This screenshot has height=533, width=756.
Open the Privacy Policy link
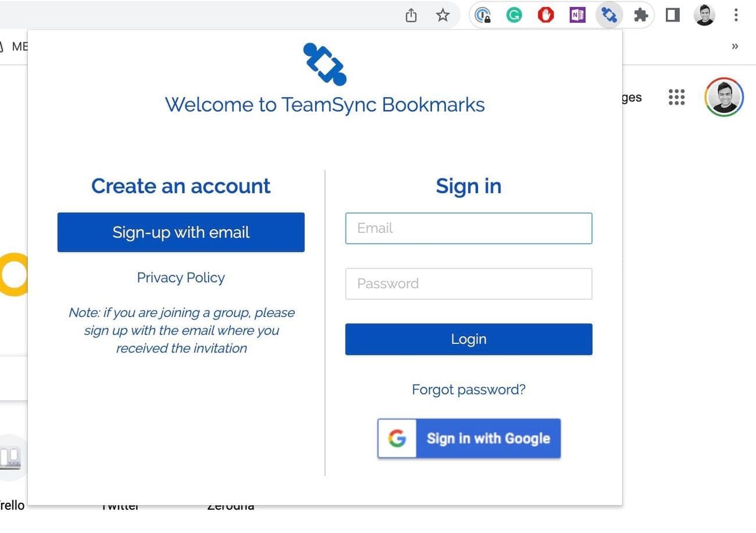click(180, 278)
